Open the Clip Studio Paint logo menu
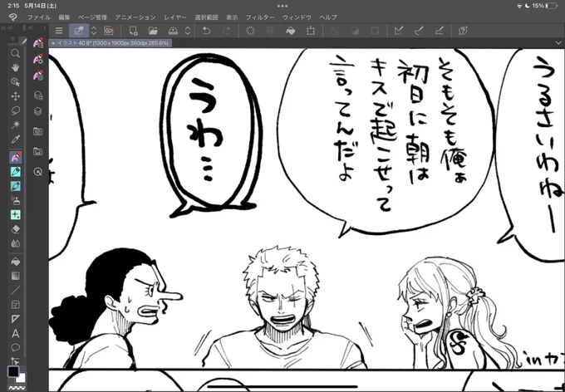Image resolution: width=565 pixels, height=392 pixels. tap(12, 17)
